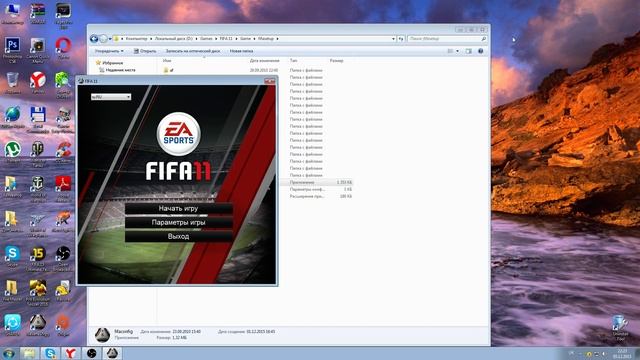Close the FIFA 11 launcher window
The height and width of the screenshot is (360, 640).
coord(269,81)
